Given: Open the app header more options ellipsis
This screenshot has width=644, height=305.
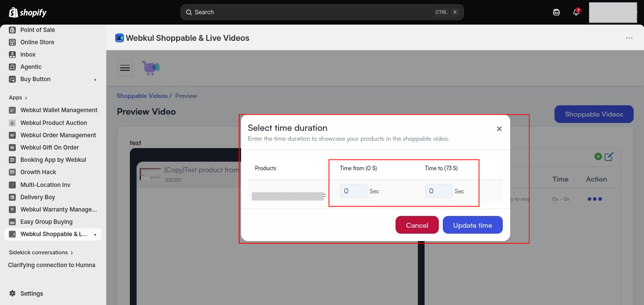Looking at the screenshot, I should coord(629,38).
